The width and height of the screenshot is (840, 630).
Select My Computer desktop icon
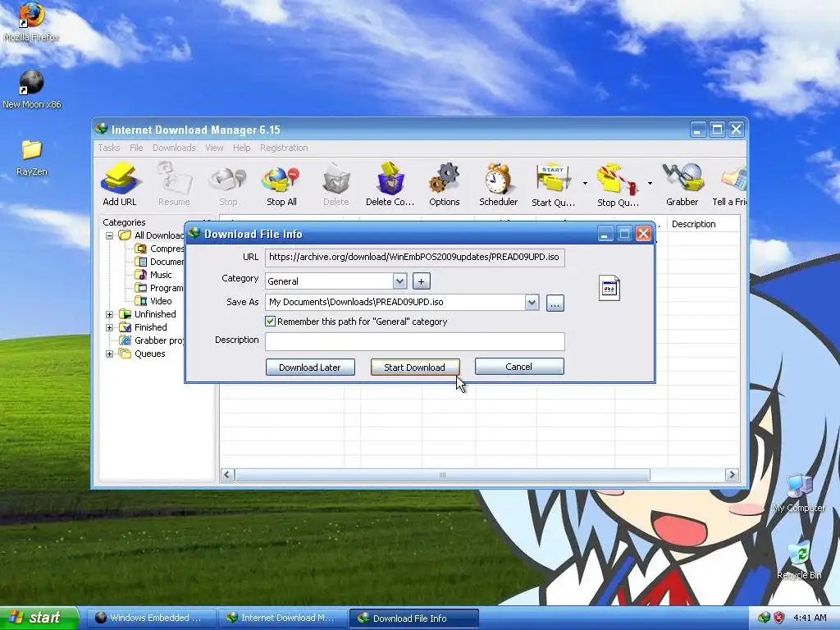[799, 493]
